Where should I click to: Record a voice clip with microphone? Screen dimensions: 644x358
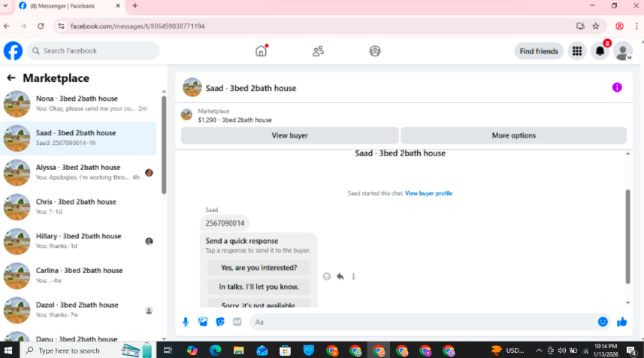[186, 322]
